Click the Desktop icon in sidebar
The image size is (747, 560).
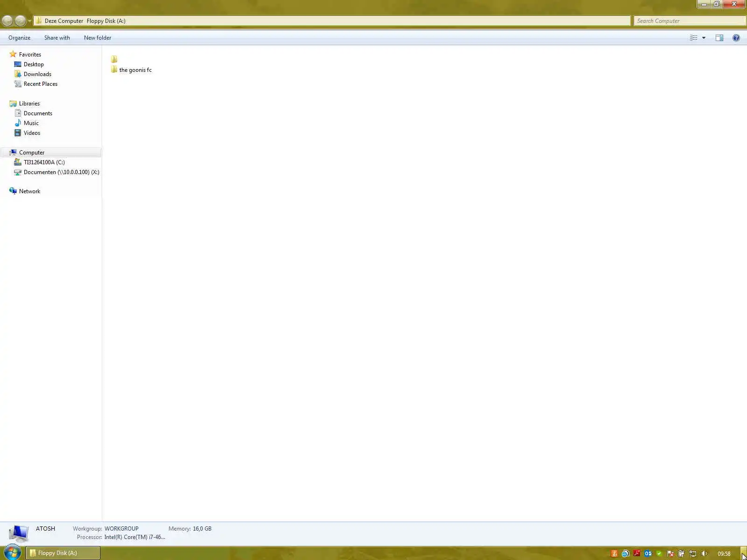18,64
